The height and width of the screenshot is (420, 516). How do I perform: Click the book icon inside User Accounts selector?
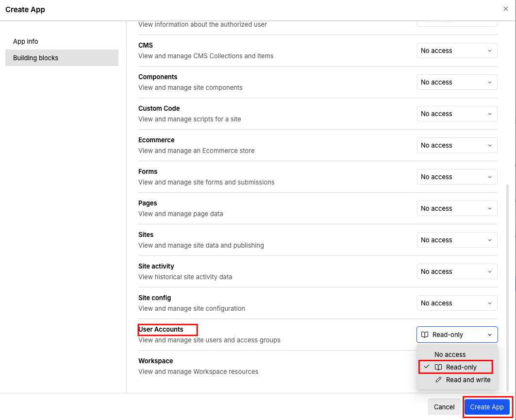[425, 335]
